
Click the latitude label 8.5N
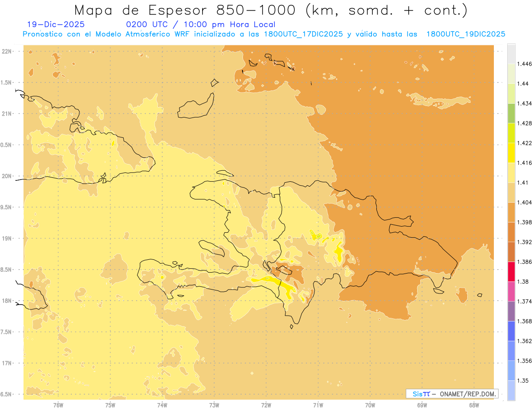[7, 270]
